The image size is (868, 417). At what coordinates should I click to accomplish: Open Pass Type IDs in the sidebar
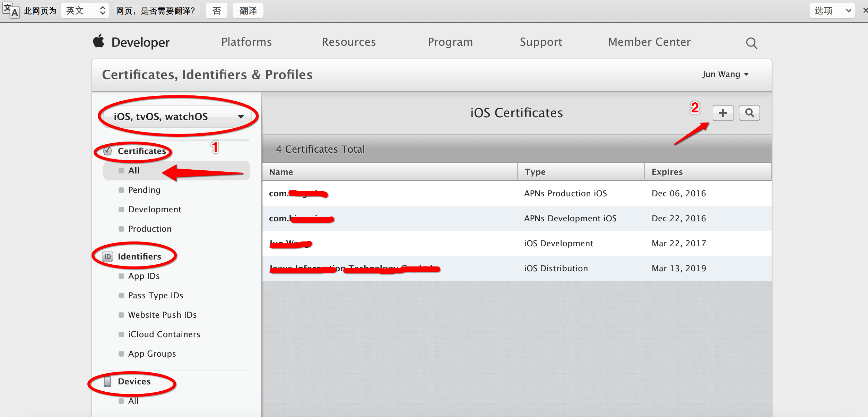point(155,296)
